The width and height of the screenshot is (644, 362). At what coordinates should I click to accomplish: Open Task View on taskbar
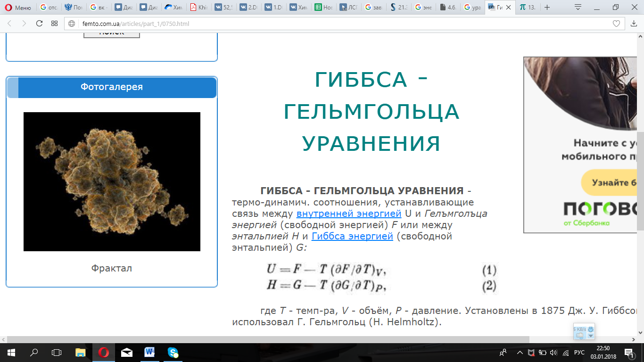tap(57, 352)
